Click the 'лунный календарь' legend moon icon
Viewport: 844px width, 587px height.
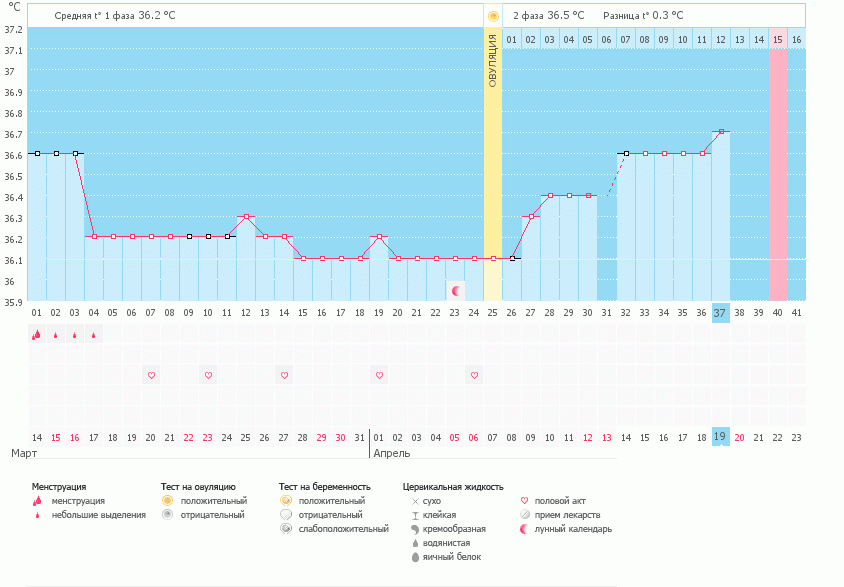coord(526,529)
